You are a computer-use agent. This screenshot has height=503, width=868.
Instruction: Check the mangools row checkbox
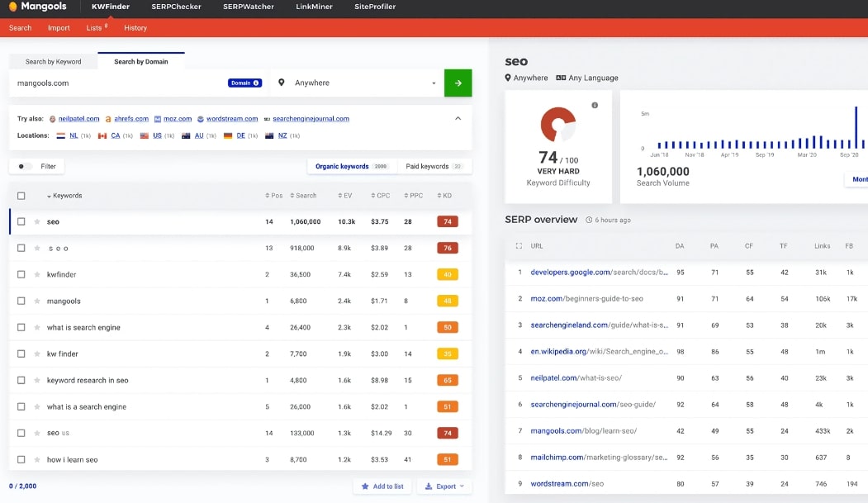pyautogui.click(x=21, y=301)
